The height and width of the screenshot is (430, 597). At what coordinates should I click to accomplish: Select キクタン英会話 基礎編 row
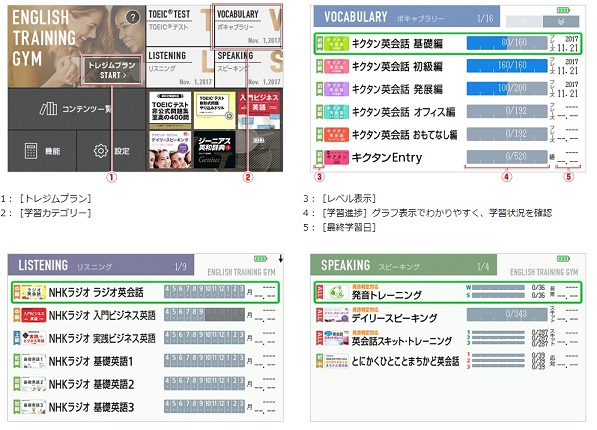point(449,44)
